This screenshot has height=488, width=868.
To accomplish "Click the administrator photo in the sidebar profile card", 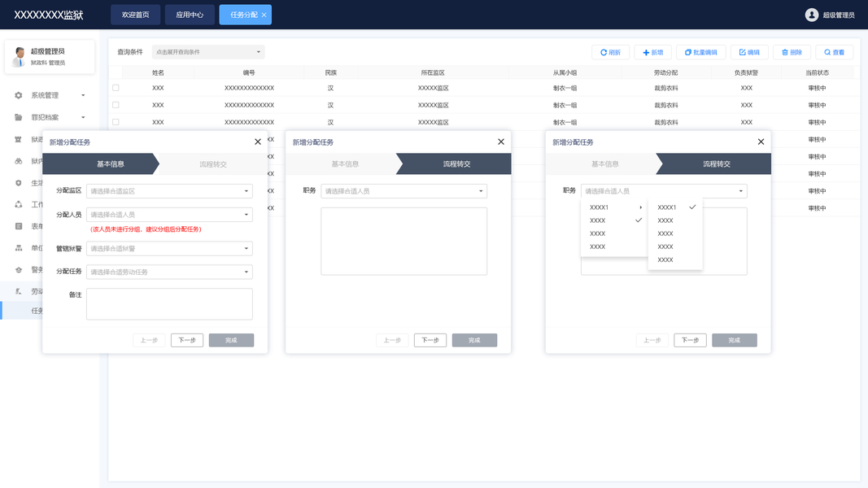I will [20, 56].
